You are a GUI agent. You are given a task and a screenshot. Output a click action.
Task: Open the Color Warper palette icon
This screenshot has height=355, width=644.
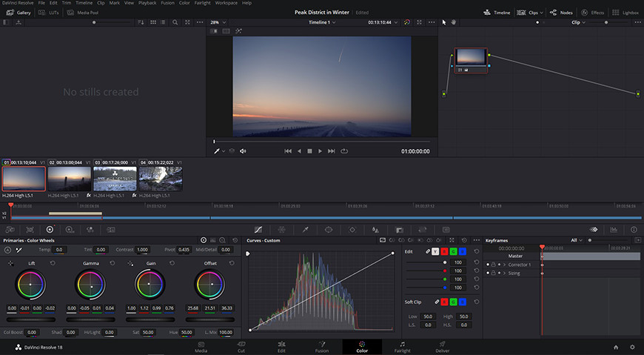click(282, 230)
